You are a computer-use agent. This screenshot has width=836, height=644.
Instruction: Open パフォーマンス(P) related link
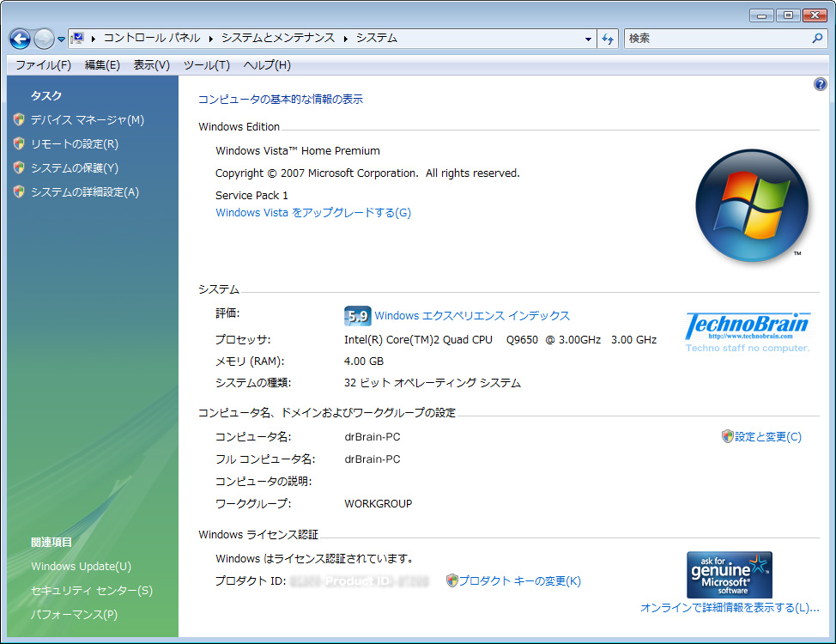pos(74,615)
